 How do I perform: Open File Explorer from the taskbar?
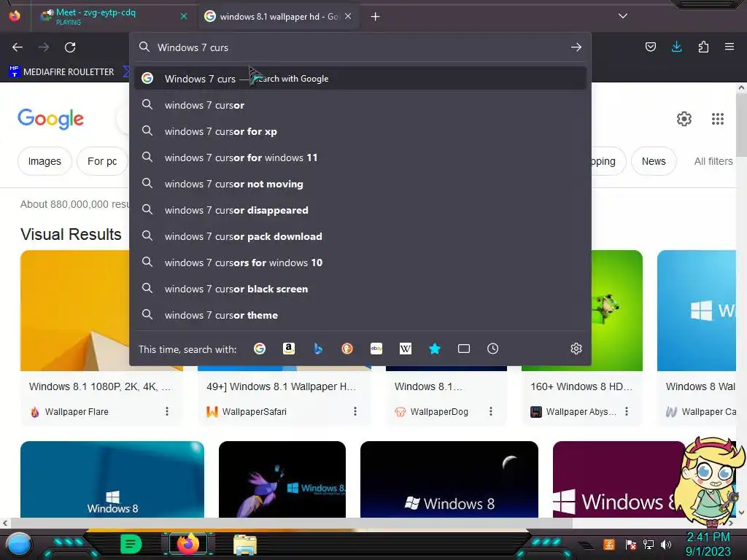(245, 545)
